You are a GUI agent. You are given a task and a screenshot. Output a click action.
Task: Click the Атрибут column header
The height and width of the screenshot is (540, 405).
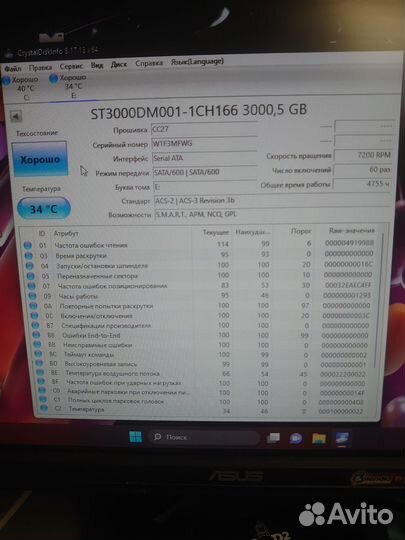pyautogui.click(x=66, y=233)
